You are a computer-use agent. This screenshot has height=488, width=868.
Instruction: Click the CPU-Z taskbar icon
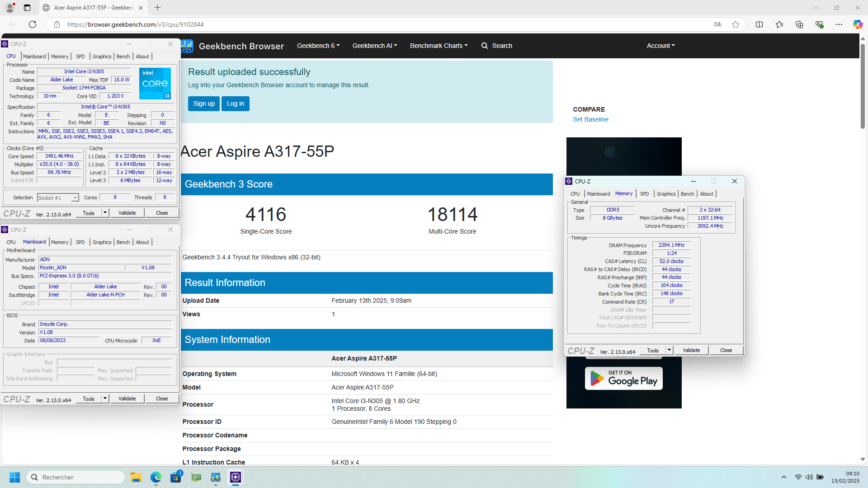tap(236, 477)
